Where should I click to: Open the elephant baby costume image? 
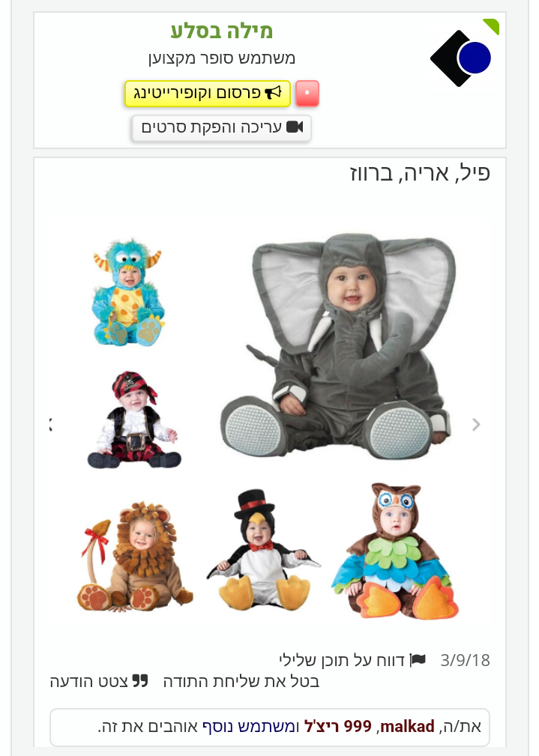[x=337, y=345]
